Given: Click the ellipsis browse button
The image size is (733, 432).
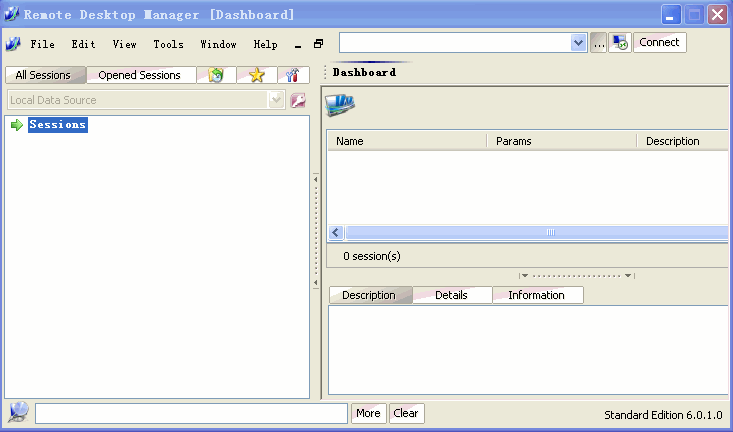Looking at the screenshot, I should (x=598, y=43).
